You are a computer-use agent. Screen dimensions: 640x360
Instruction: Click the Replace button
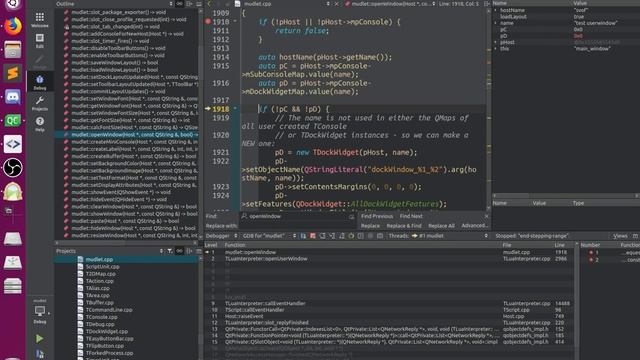(370, 226)
